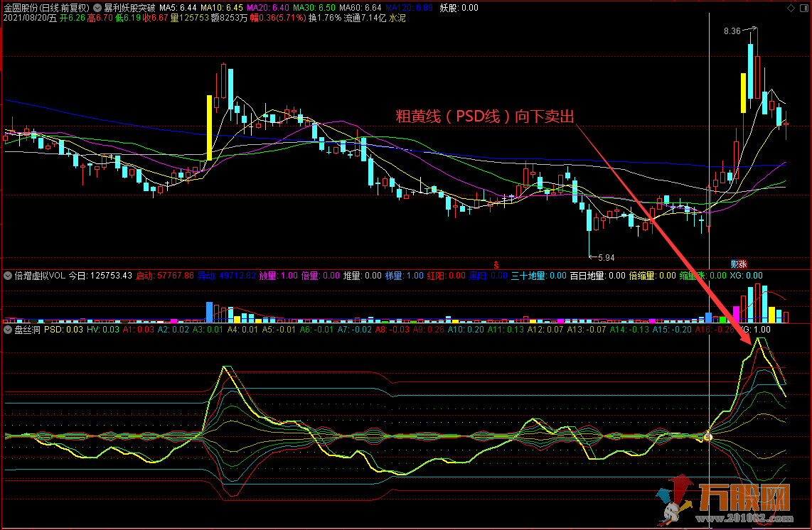This screenshot has height=530, width=812.
Task: Click the A11: 0.13 value
Action: coord(506,330)
